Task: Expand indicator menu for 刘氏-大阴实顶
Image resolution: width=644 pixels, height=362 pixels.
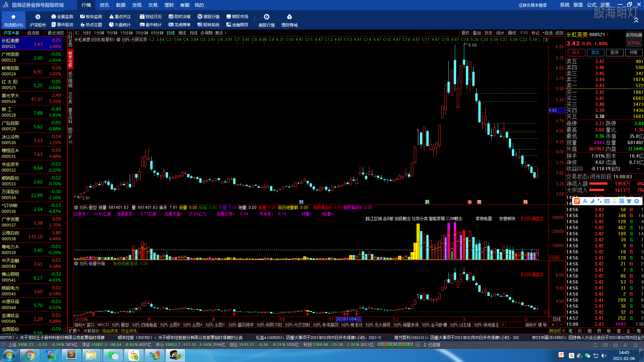Action: pos(118,40)
